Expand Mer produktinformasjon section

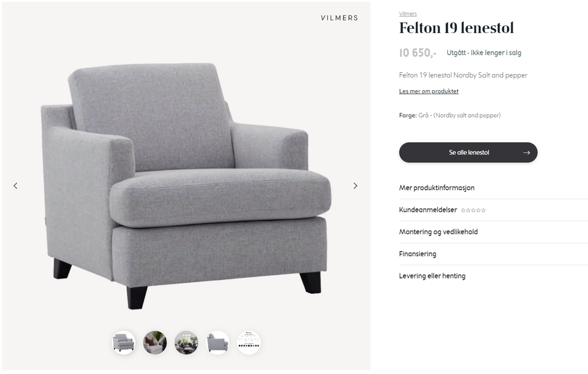[x=437, y=188]
